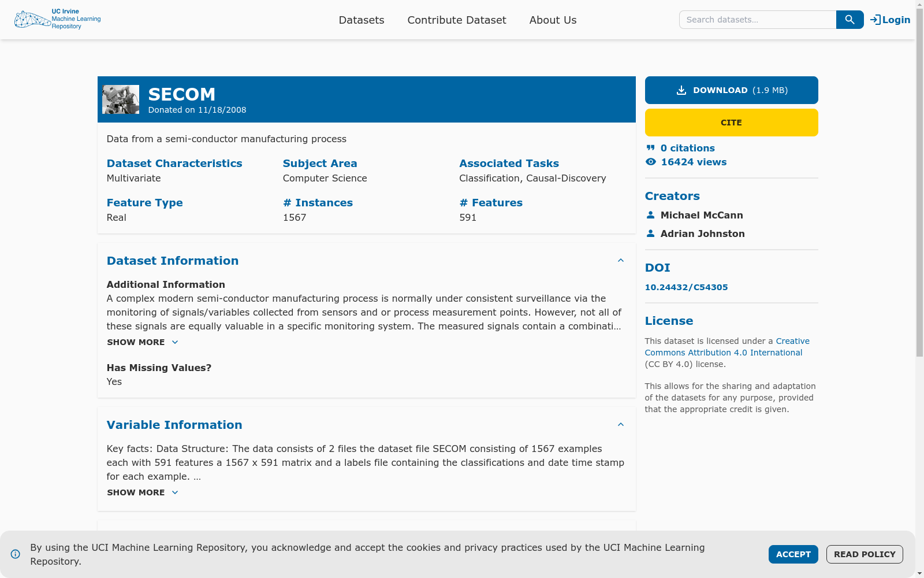Click the scrollbar up arrow
Image resolution: width=924 pixels, height=578 pixels.
coord(919,4)
